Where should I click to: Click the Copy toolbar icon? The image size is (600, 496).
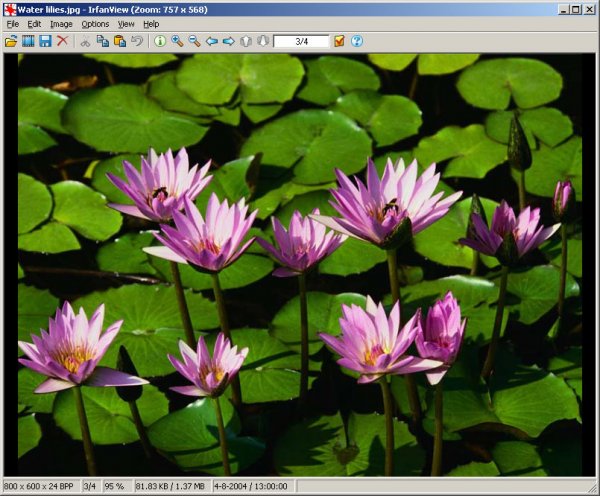[x=102, y=41]
